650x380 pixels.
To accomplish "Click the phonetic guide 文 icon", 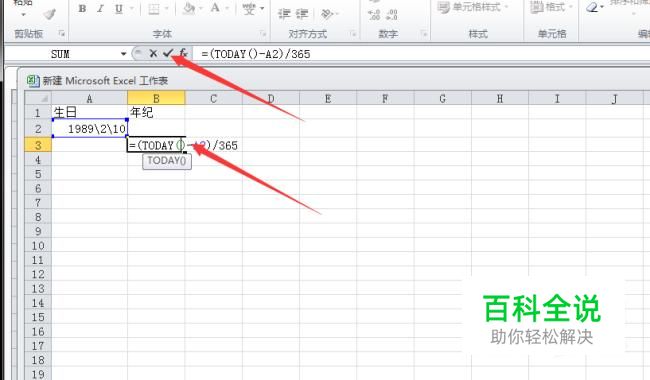I will pyautogui.click(x=249, y=9).
